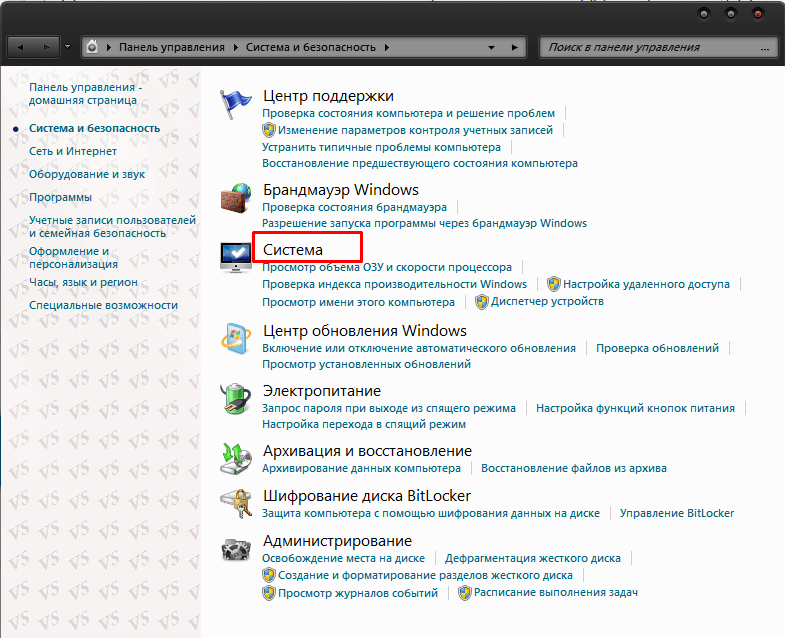
Task: Click Управление BitLocker
Action: pyautogui.click(x=677, y=513)
